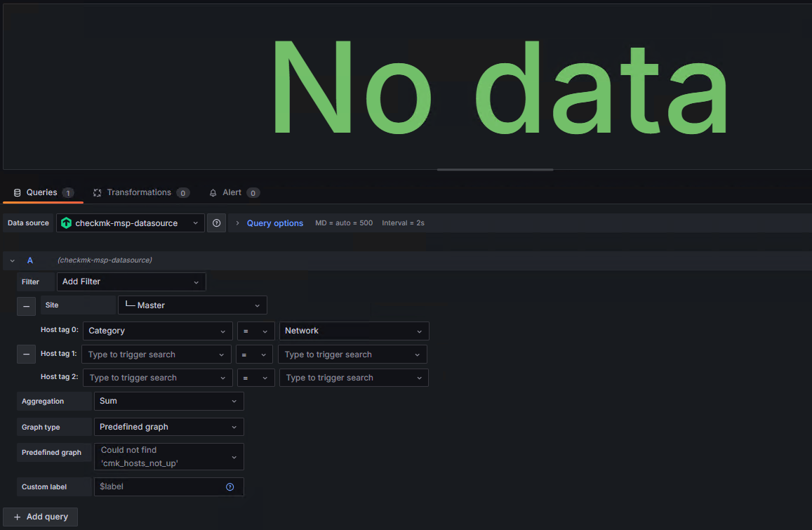Open the Aggregation dropdown set to Sum

[168, 401]
